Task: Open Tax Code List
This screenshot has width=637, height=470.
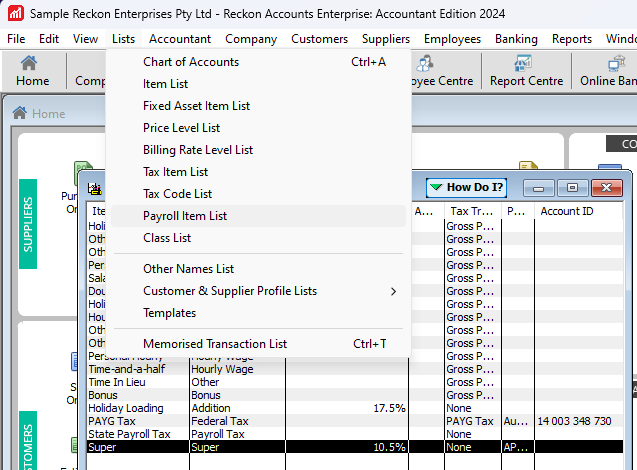Action: [x=258, y=193]
